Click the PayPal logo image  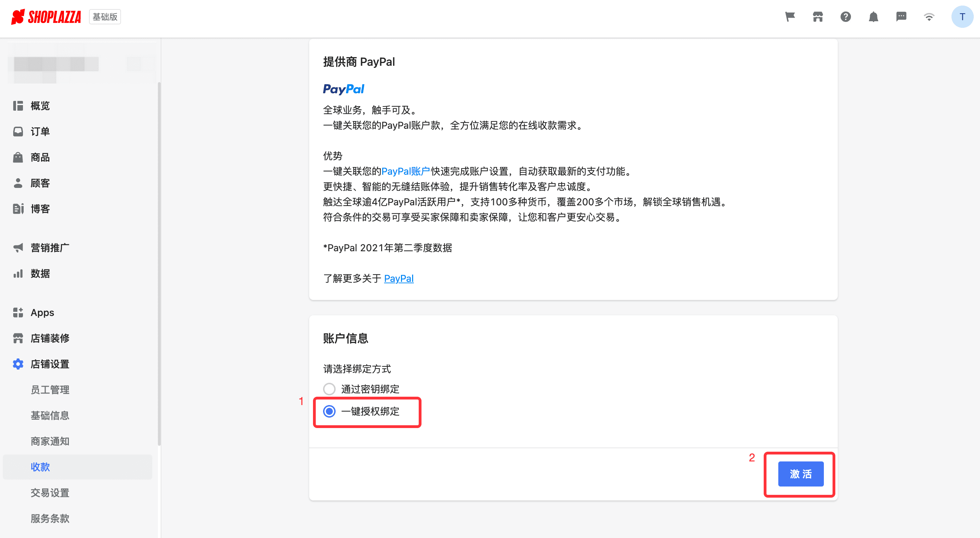[343, 89]
